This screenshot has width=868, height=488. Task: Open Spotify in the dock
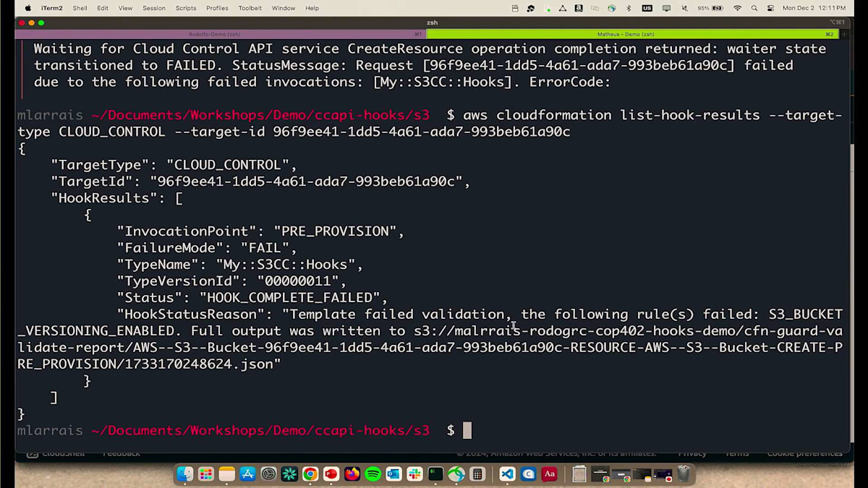coord(373,474)
